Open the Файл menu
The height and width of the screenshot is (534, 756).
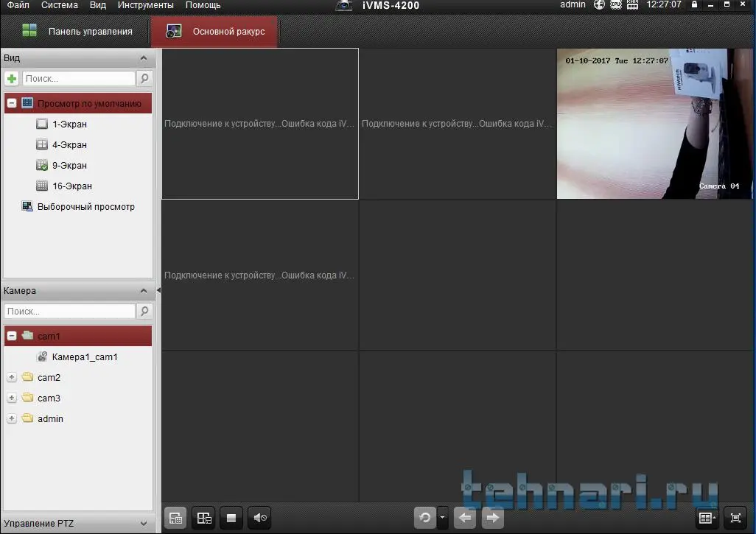[18, 5]
